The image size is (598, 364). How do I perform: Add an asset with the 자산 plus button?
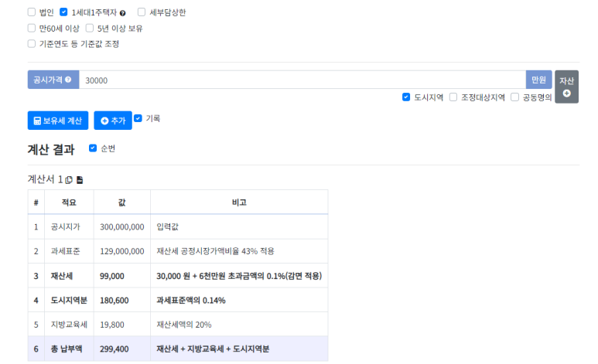[x=566, y=87]
